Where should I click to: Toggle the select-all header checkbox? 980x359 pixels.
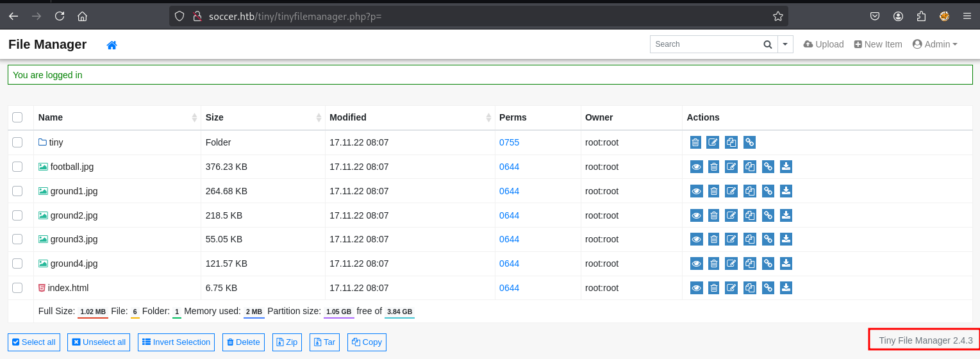click(x=17, y=117)
